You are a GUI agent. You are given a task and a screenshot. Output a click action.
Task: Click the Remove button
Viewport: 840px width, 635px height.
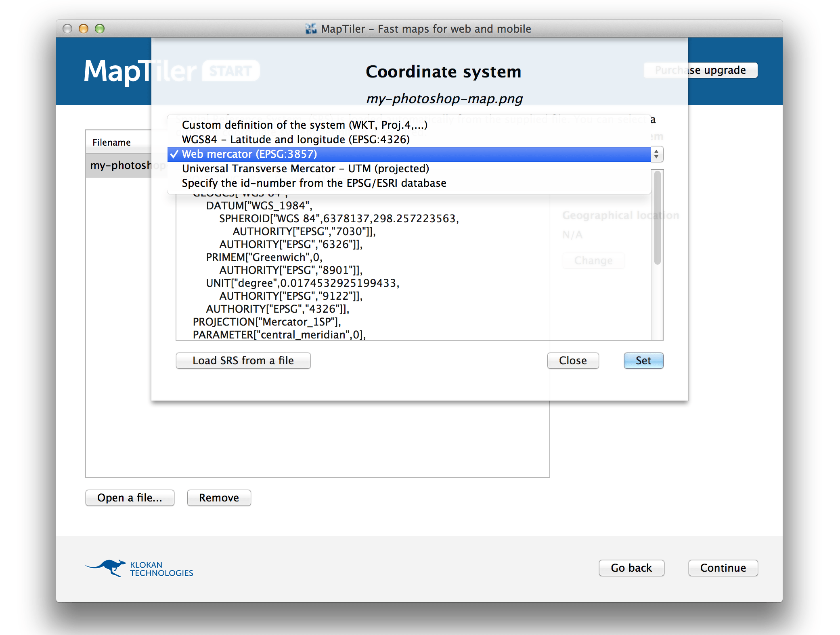click(219, 498)
